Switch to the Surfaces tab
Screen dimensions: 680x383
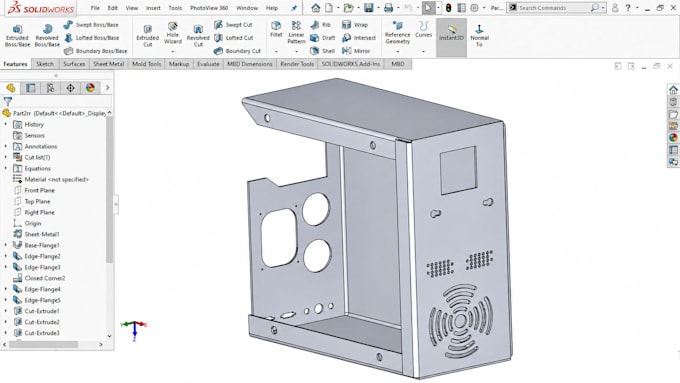click(x=74, y=64)
